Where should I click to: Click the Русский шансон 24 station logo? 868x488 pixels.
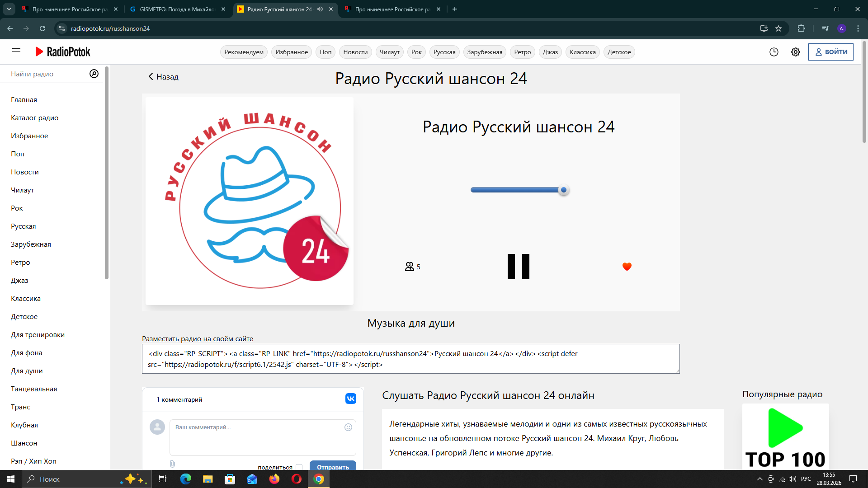250,201
